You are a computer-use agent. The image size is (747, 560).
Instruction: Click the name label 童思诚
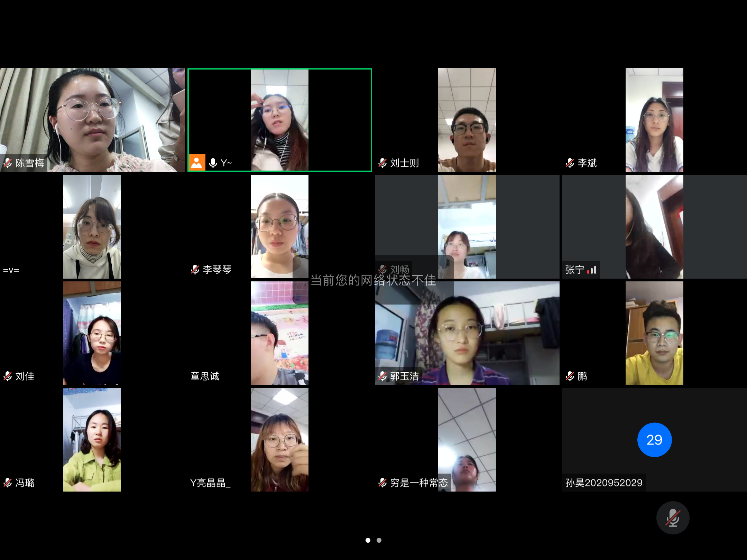(x=205, y=376)
